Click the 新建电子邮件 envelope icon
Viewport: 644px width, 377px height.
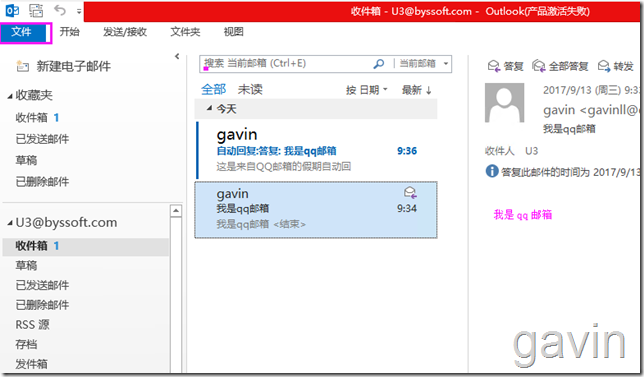[23, 66]
